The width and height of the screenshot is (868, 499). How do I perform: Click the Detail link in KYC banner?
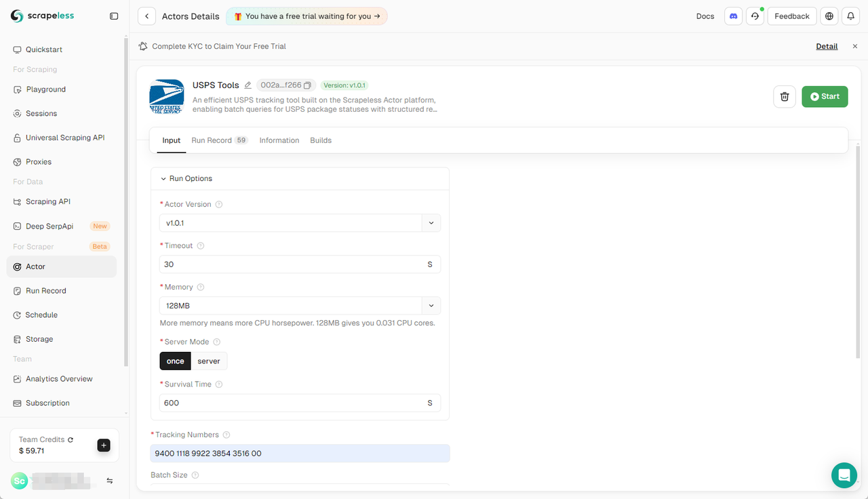tap(827, 46)
